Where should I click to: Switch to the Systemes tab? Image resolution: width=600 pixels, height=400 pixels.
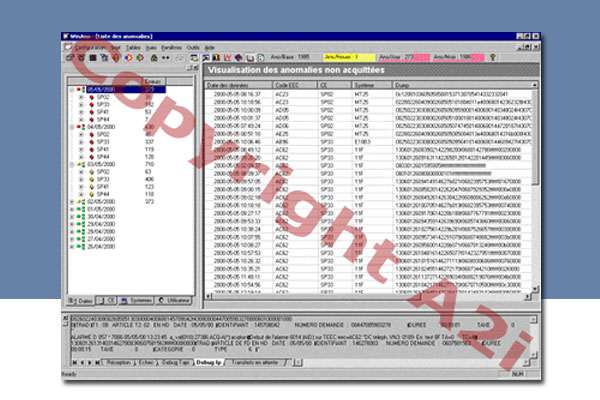click(x=140, y=300)
